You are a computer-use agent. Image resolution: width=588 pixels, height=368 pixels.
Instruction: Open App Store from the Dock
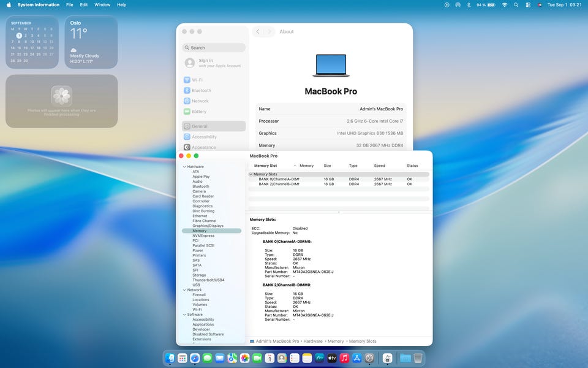tap(356, 358)
